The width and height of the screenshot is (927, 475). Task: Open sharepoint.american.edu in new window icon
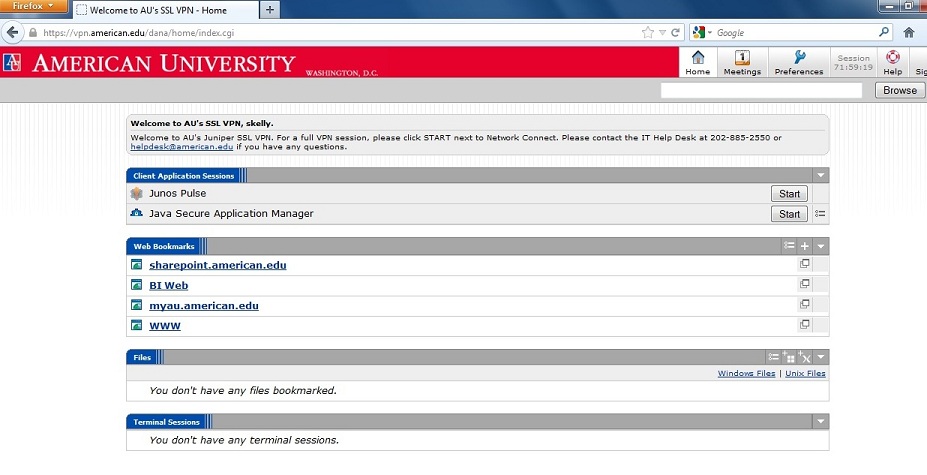coord(805,264)
